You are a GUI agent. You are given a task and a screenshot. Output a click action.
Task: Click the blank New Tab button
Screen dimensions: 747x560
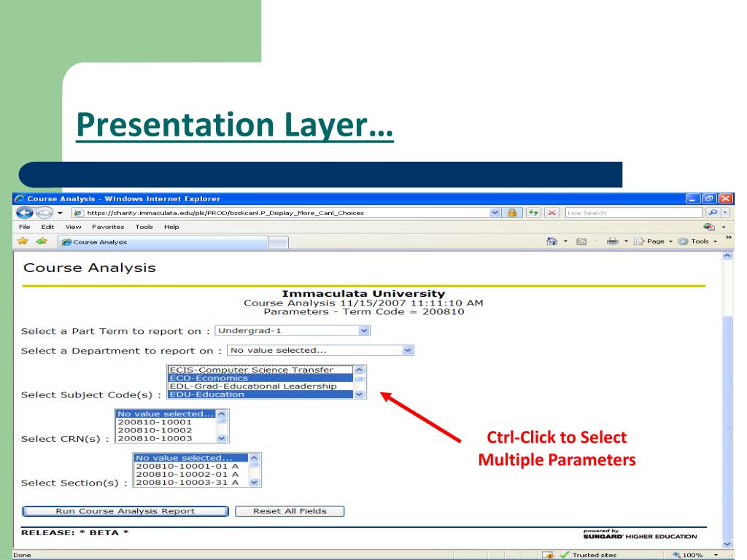pos(278,242)
